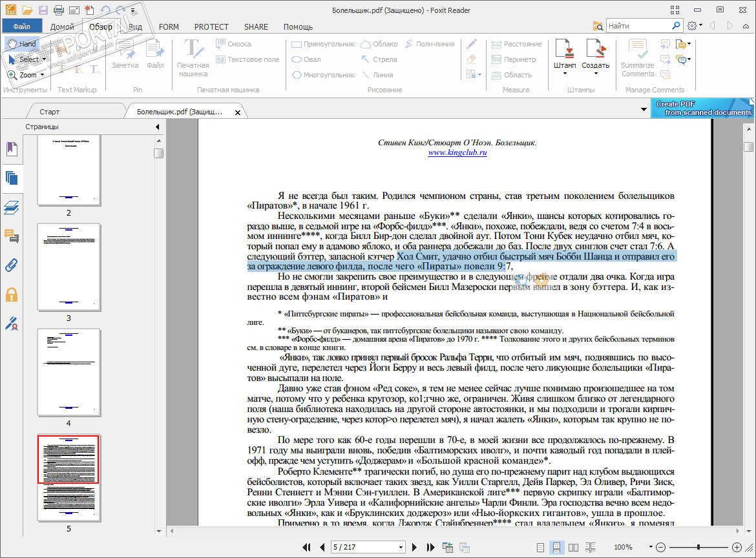
Task: Select the Стрела arrow tool
Action: (379, 59)
